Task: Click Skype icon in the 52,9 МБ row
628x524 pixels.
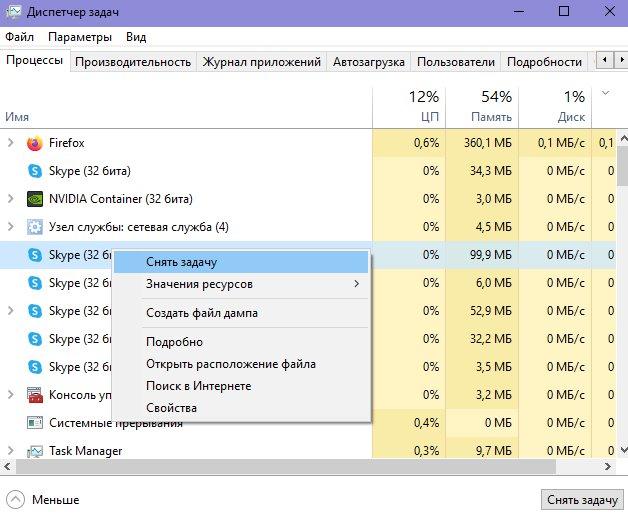Action: pyautogui.click(x=35, y=311)
